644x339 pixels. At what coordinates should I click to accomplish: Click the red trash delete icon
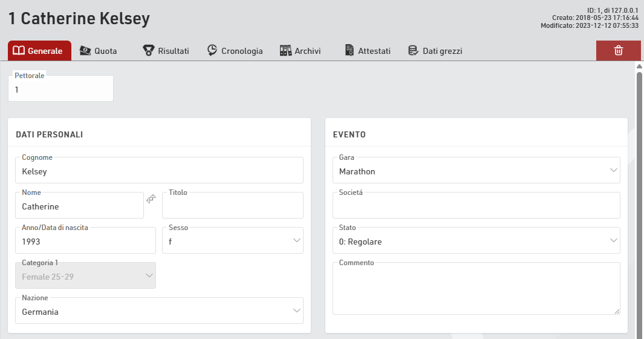(618, 51)
